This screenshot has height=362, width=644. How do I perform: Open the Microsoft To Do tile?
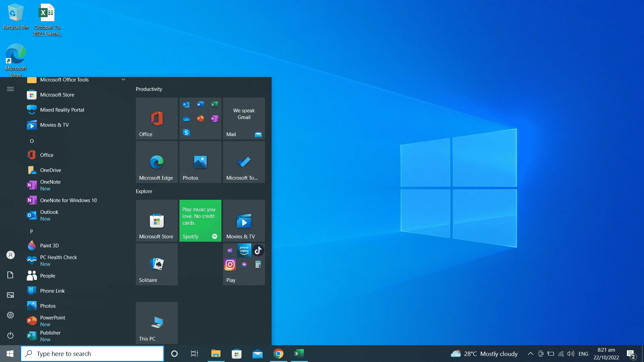[x=244, y=162]
